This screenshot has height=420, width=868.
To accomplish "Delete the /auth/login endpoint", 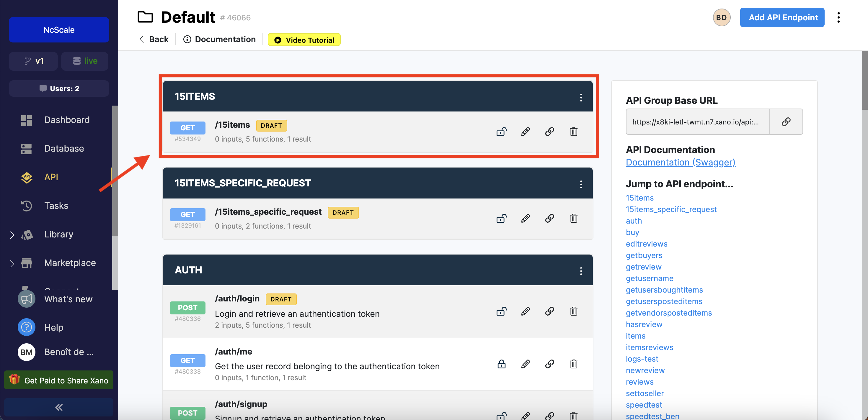I will 573,311.
